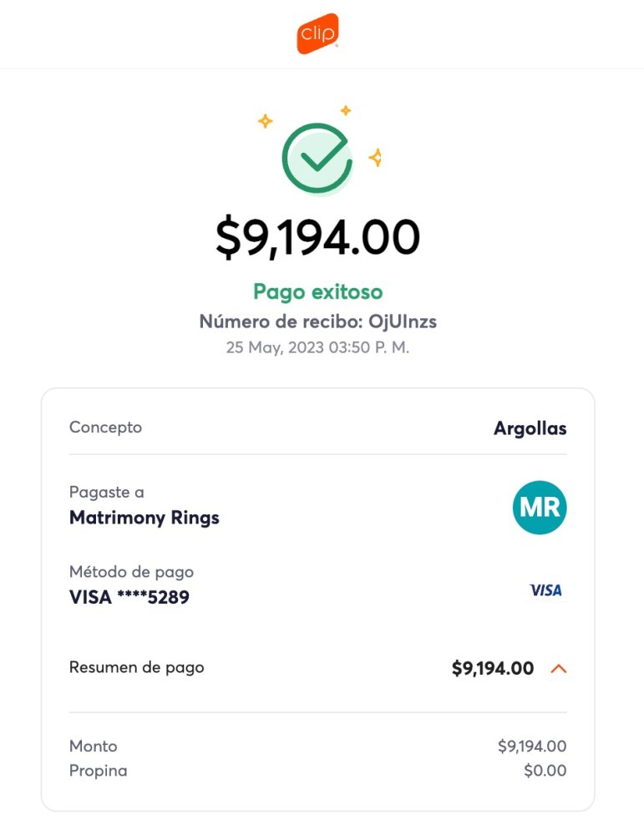Click the VISA card brand logo
The height and width of the screenshot is (835, 644).
546,590
